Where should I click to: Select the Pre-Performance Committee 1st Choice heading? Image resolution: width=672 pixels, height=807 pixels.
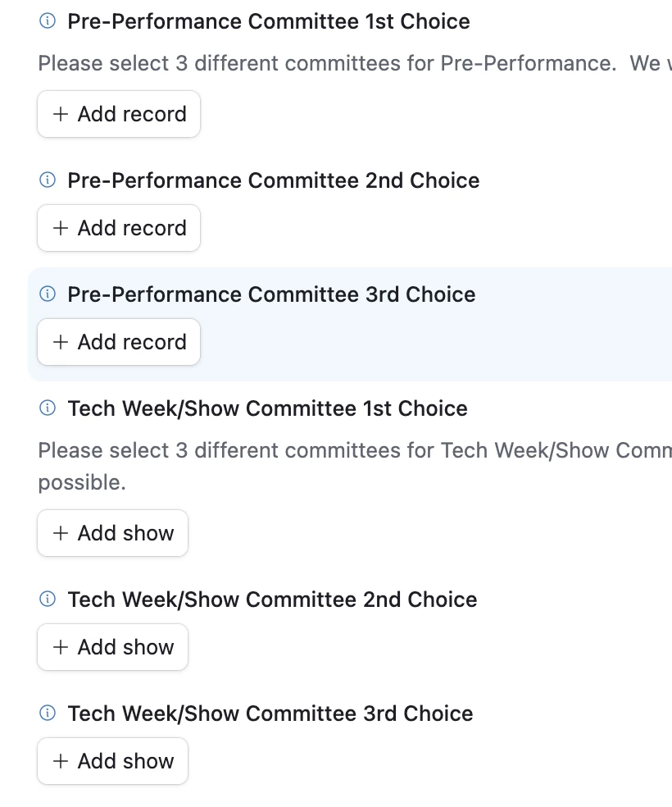coord(269,21)
